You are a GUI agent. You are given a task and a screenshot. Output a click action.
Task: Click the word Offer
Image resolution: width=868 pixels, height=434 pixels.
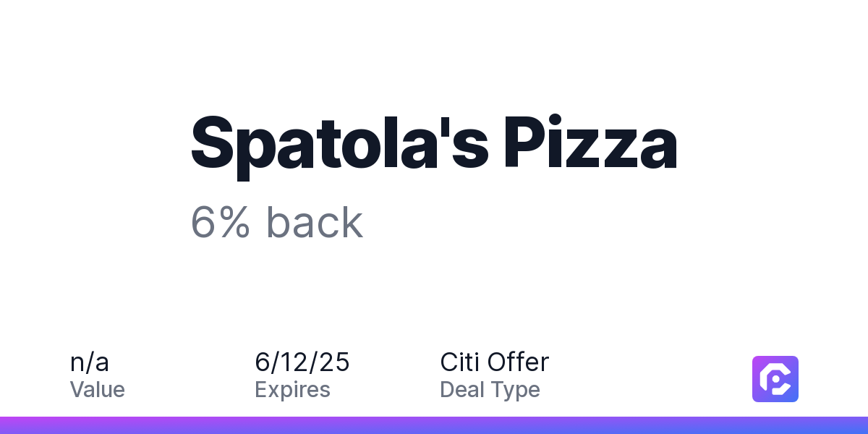click(519, 362)
